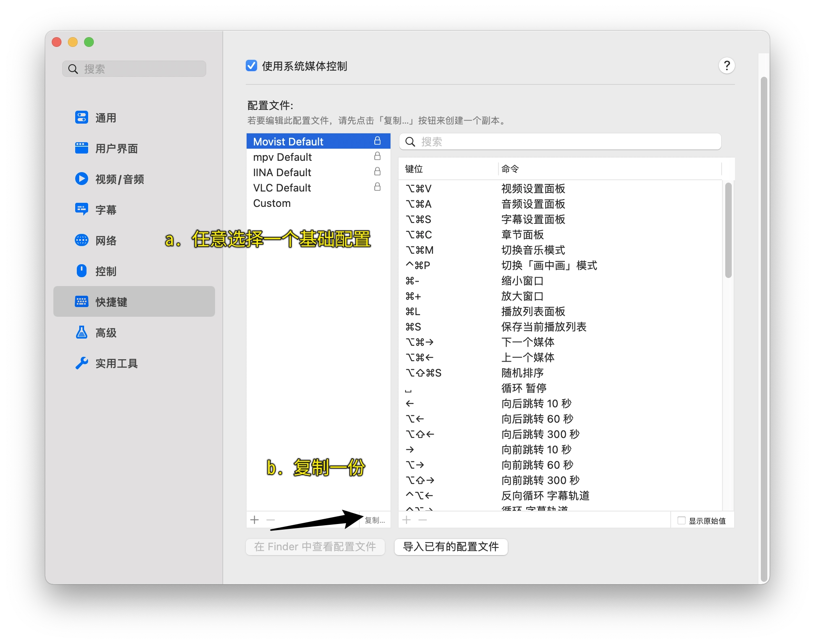Open 视频/音频 play icon section
Viewport: 815px width, 644px height.
[82, 179]
